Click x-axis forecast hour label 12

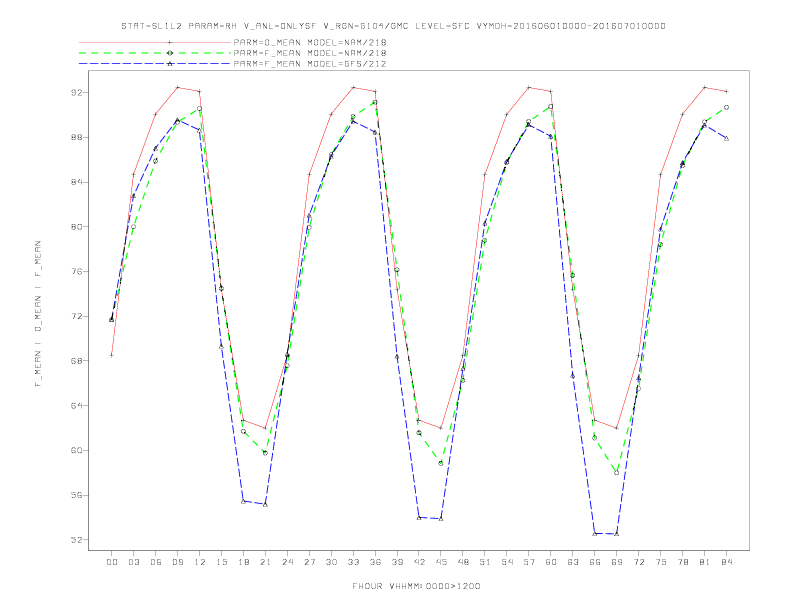tap(200, 562)
